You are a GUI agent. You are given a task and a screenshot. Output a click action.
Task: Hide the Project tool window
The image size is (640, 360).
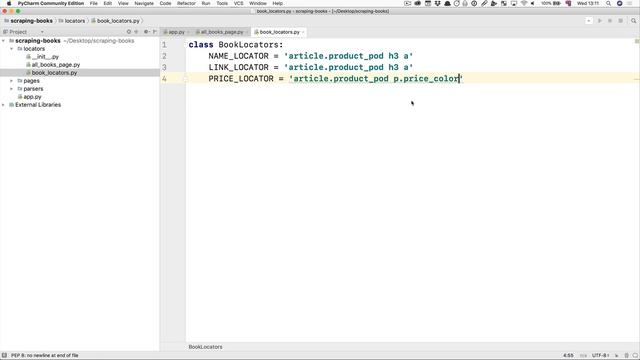coord(155,32)
